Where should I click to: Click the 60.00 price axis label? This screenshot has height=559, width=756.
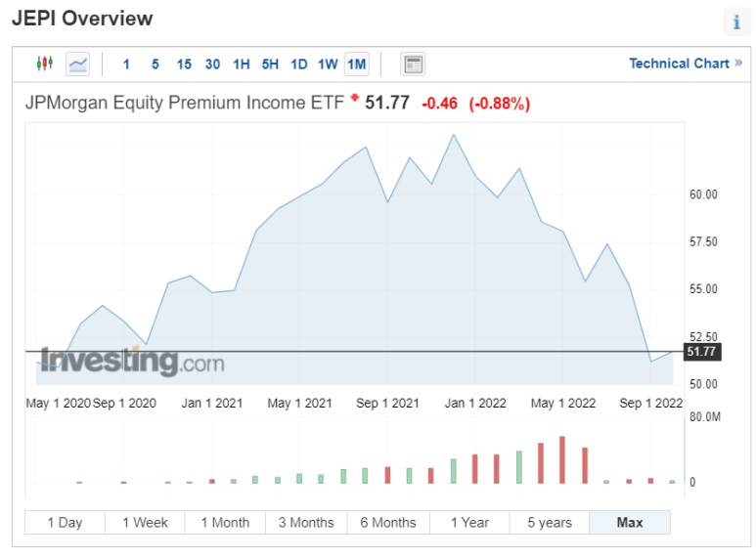(x=703, y=194)
